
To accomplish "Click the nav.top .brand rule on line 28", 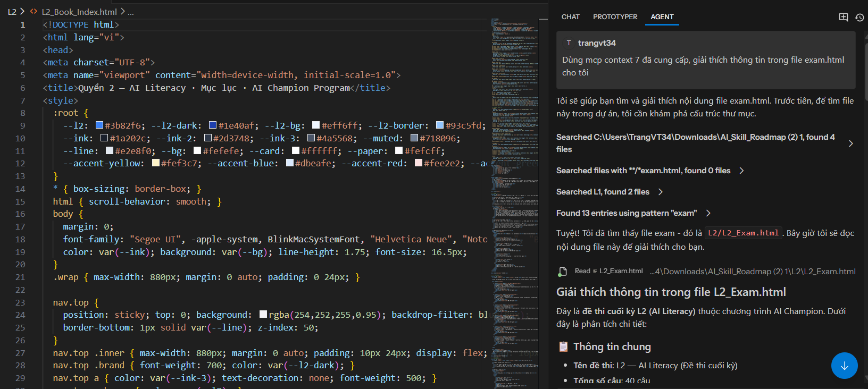I will (x=204, y=366).
